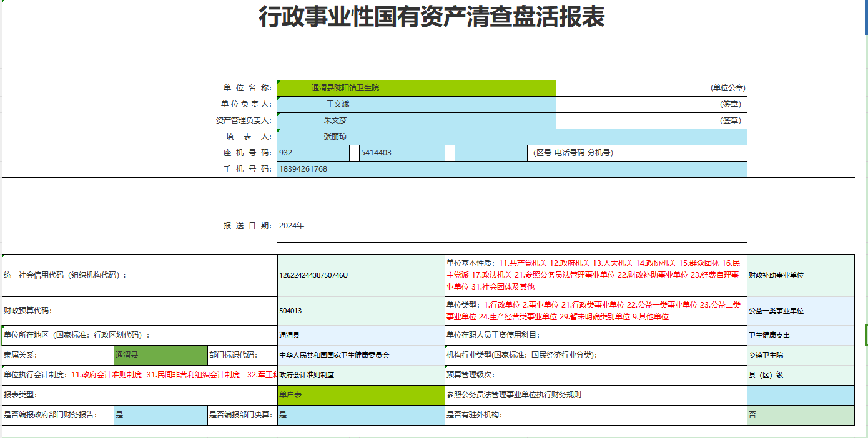The width and height of the screenshot is (868, 438).
Task: Select the phone number cell 5414403
Action: pyautogui.click(x=402, y=153)
